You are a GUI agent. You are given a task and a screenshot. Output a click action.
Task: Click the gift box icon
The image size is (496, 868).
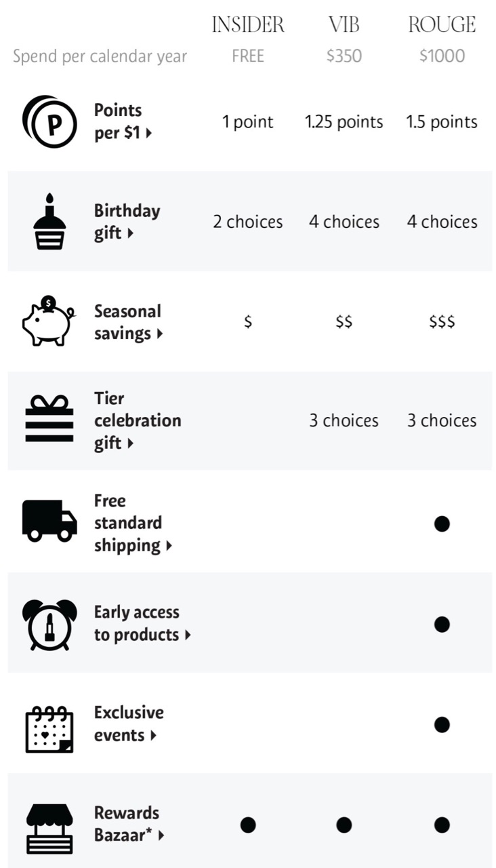(x=49, y=420)
